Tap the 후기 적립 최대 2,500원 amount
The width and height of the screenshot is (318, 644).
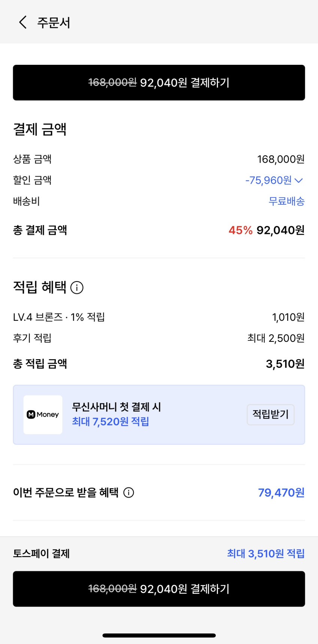point(276,338)
